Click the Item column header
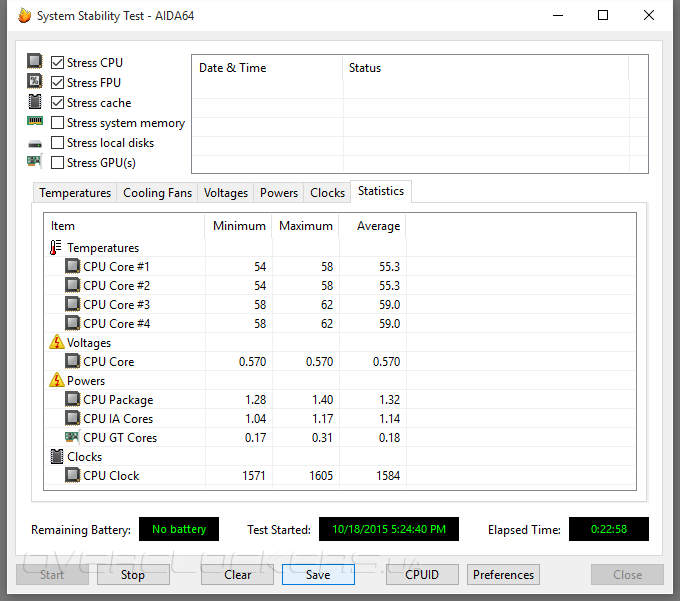 (x=124, y=226)
